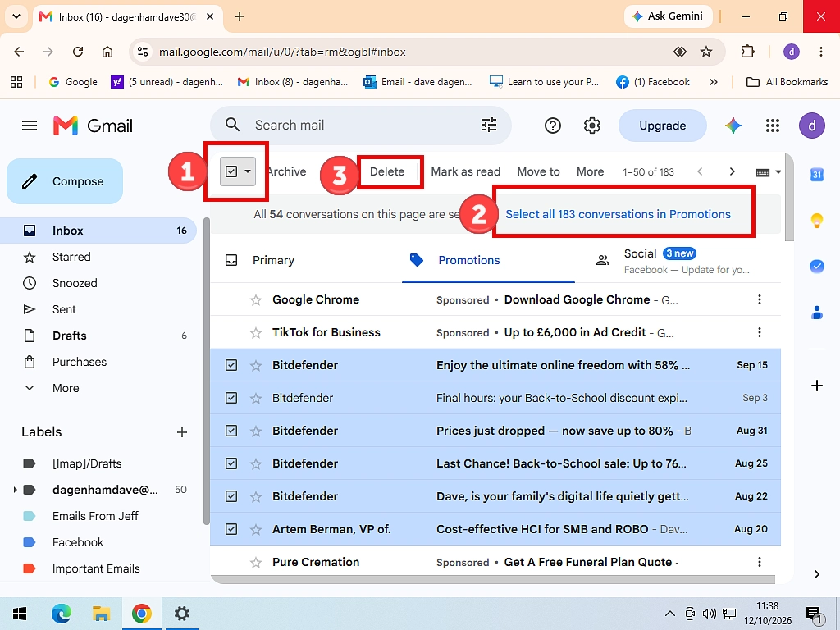Open Gmail settings gear icon

tap(592, 126)
